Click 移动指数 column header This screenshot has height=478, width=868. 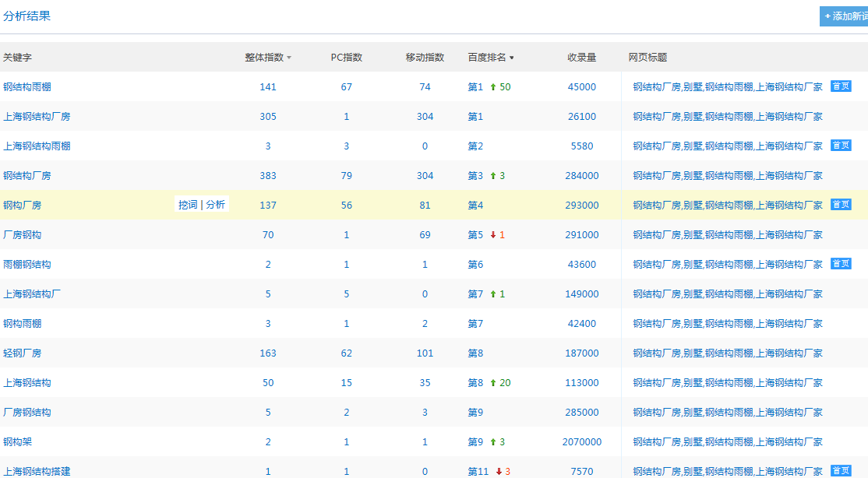(425, 58)
